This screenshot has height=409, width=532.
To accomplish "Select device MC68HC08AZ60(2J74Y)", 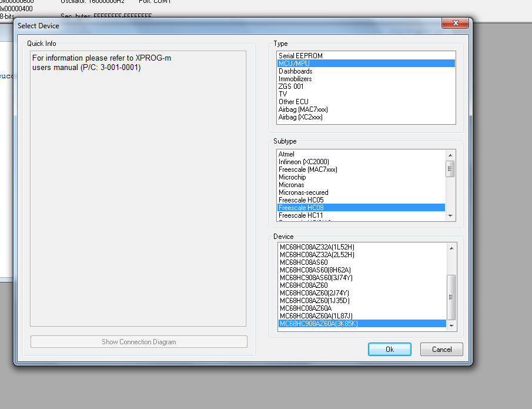I will pos(362,293).
